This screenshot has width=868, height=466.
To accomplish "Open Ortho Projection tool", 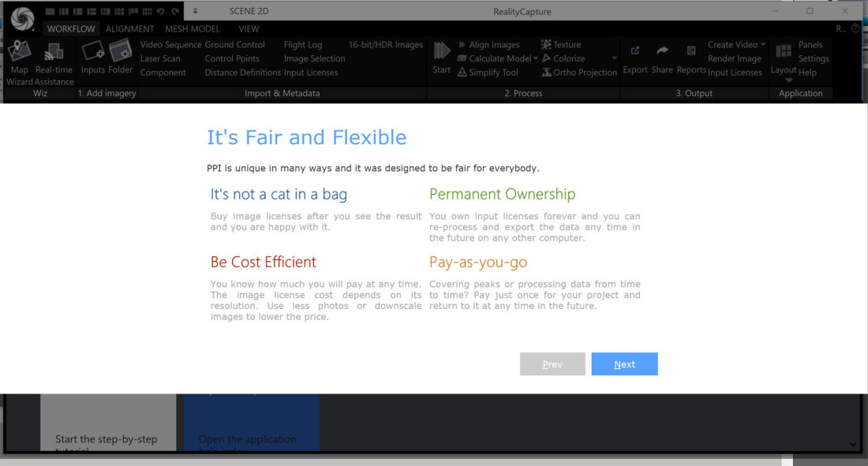I will coord(579,73).
